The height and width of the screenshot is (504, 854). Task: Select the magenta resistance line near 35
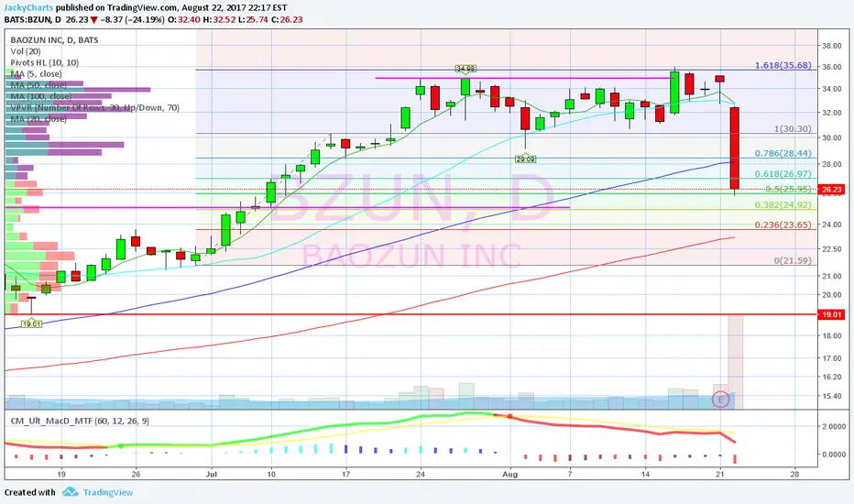pos(524,78)
